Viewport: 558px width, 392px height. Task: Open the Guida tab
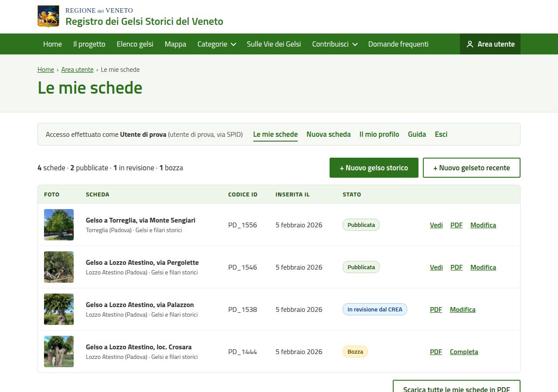417,135
